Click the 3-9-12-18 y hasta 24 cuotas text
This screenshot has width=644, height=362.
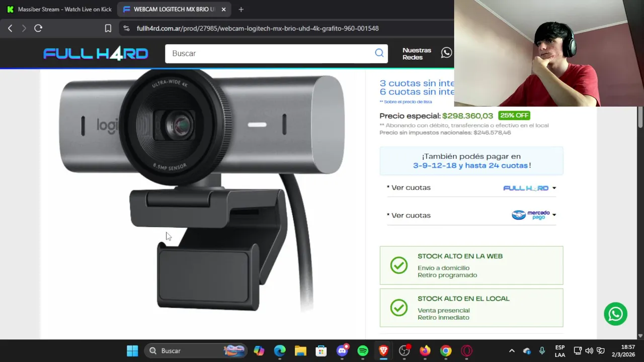(x=471, y=165)
